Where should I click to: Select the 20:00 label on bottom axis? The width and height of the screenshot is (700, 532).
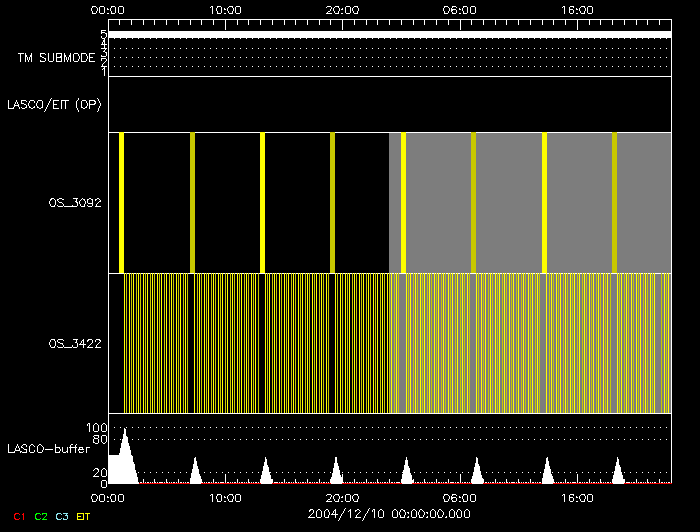[342, 497]
